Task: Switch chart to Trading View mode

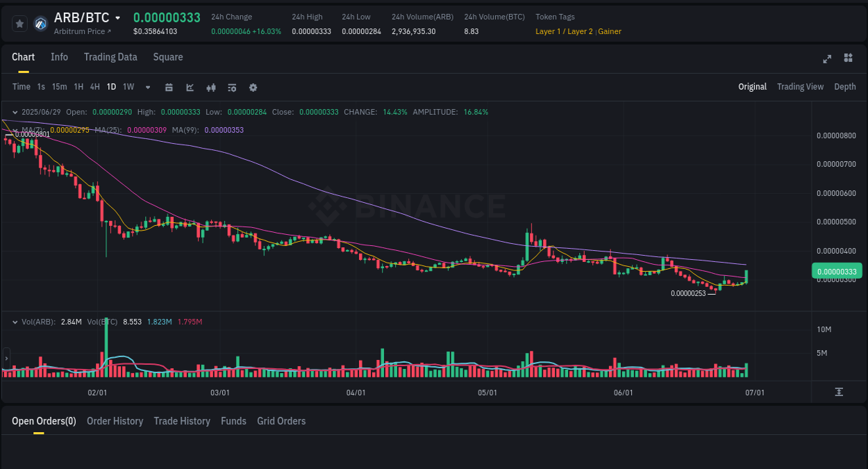Action: click(800, 87)
